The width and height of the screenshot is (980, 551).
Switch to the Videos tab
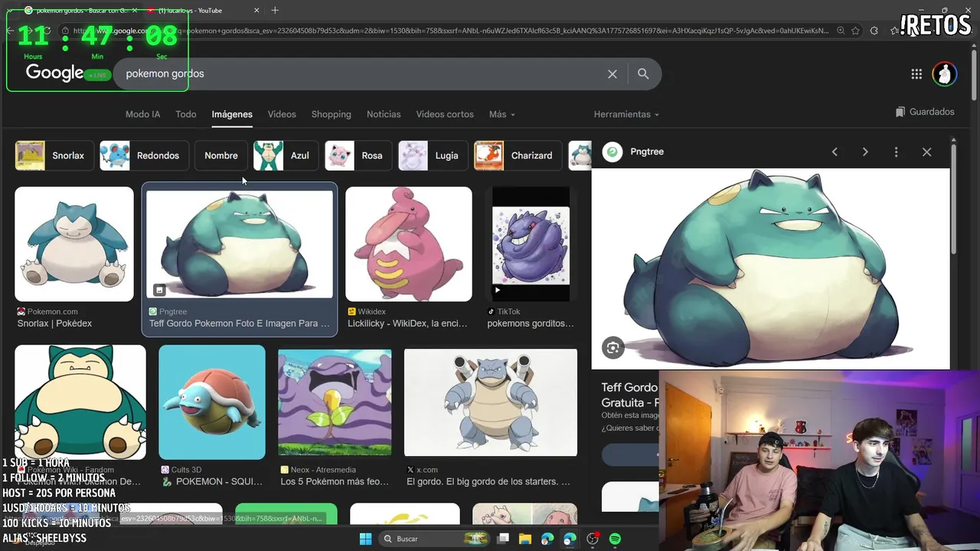(282, 114)
